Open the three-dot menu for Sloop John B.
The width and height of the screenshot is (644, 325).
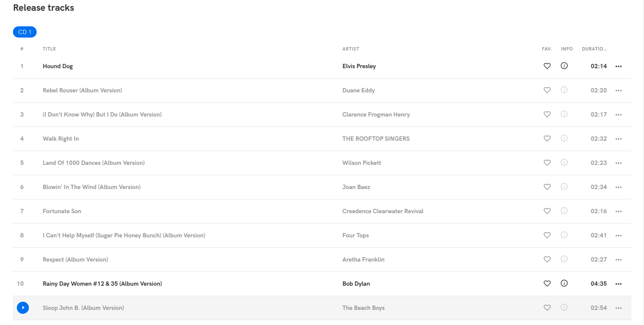point(619,308)
